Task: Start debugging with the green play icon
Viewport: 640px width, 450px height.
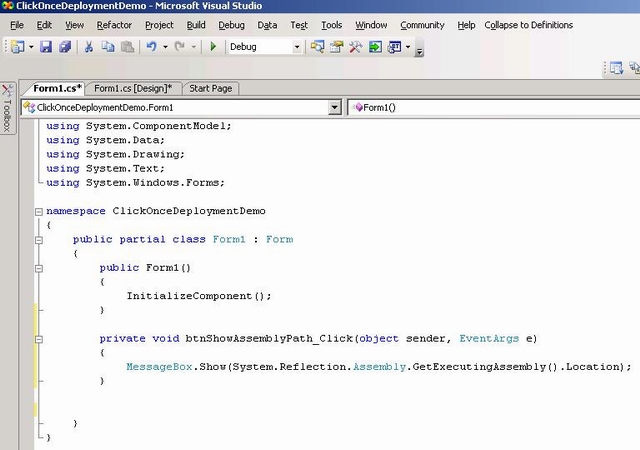Action: tap(213, 47)
